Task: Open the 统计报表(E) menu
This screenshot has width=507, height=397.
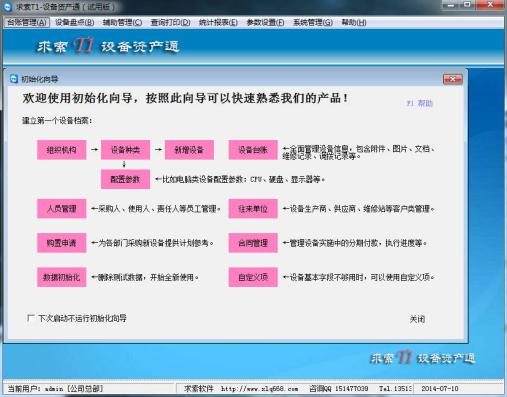Action: click(218, 22)
